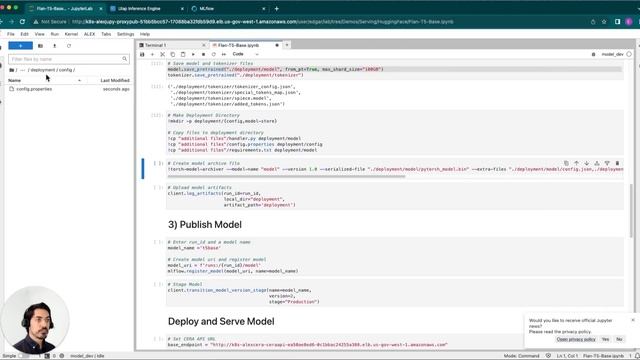Click the blue New Launcher plus button
Image resolution: width=640 pixels, height=360 pixels.
click(x=20, y=46)
